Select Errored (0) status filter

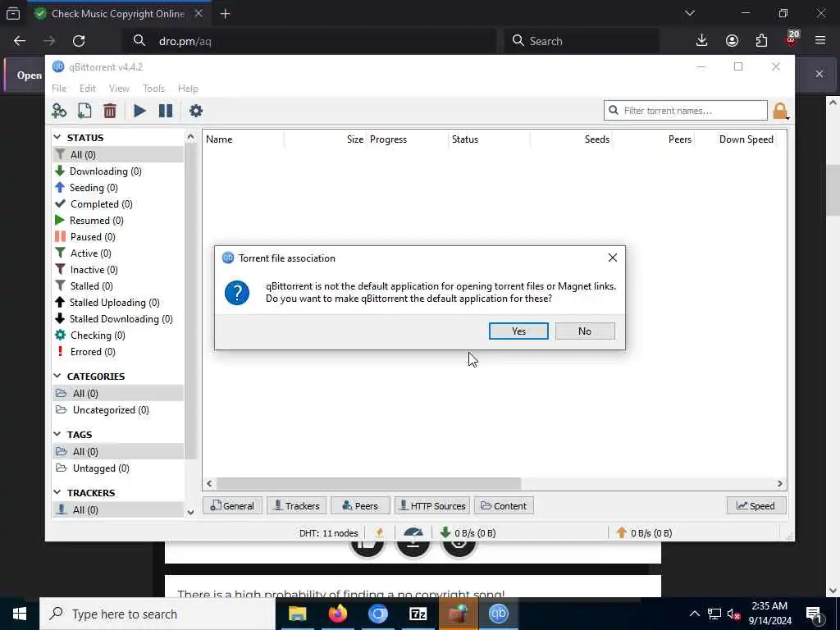coord(118,351)
